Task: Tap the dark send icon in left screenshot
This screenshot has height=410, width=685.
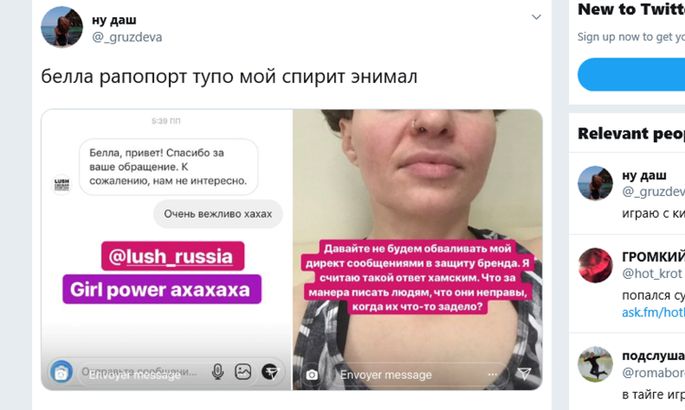Action: click(270, 372)
